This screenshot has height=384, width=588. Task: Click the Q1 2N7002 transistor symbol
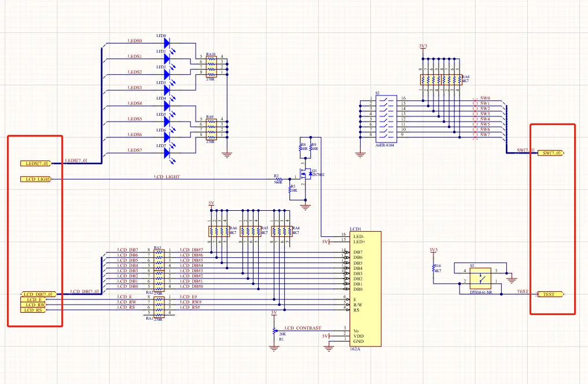point(306,174)
